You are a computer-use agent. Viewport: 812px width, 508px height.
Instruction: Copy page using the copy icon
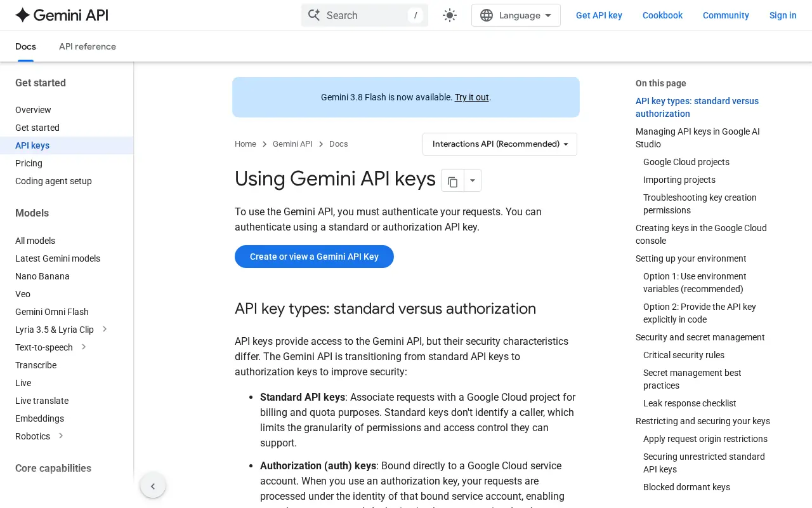click(452, 181)
